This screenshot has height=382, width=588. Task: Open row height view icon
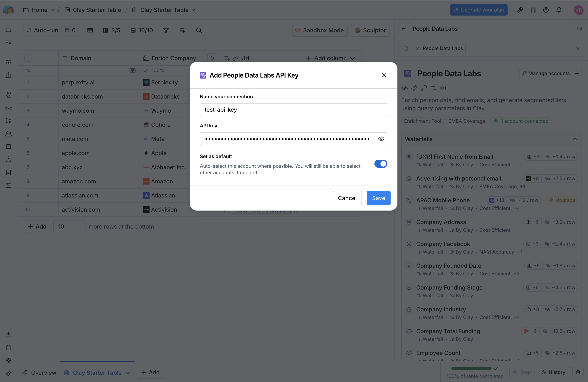pos(90,30)
